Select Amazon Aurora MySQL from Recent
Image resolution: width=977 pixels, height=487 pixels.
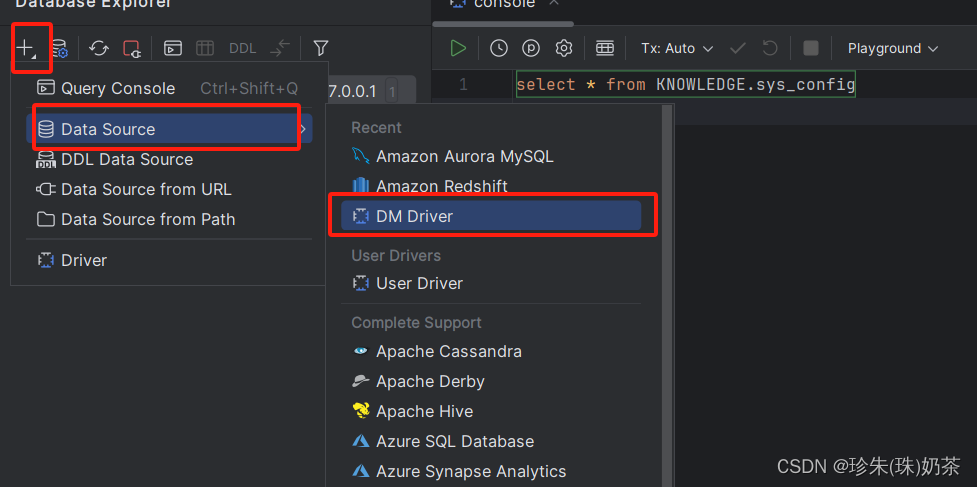point(491,156)
